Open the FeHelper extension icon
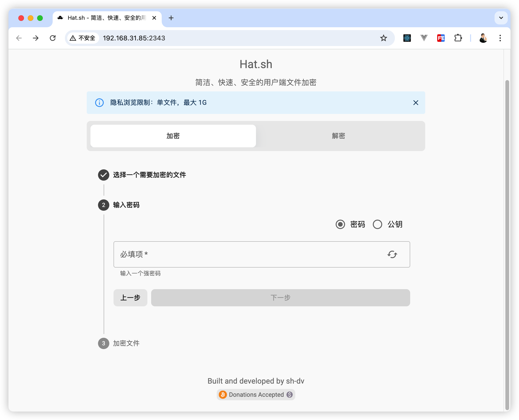The height and width of the screenshot is (420, 519). pyautogui.click(x=440, y=38)
